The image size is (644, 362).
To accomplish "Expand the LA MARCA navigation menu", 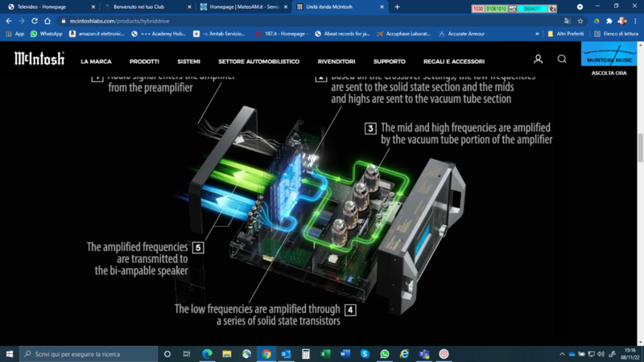I will (96, 61).
